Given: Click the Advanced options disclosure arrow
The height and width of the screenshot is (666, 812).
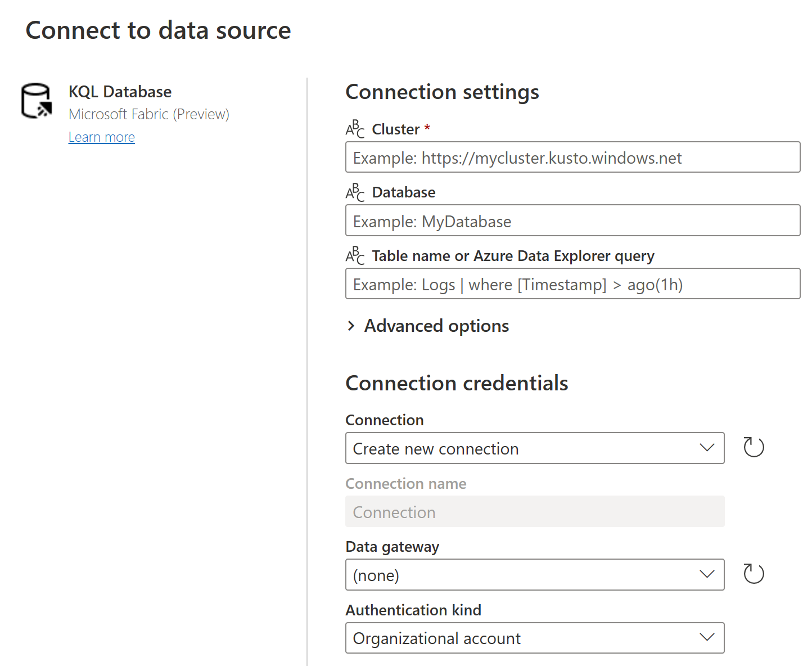Looking at the screenshot, I should click(351, 326).
